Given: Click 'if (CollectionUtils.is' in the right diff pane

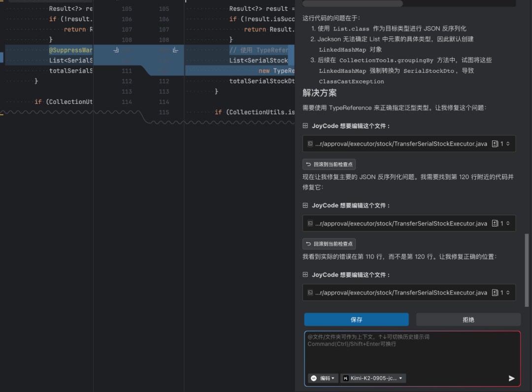Looking at the screenshot, I should [x=255, y=112].
